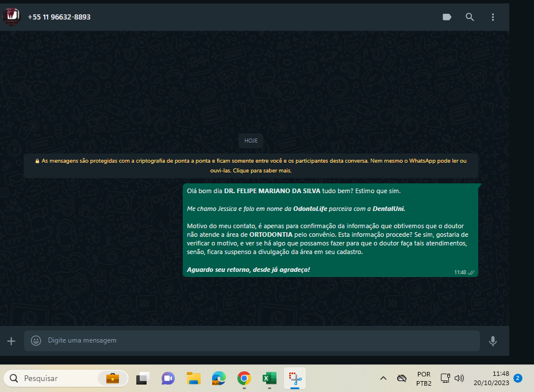Start a voice message with the microphone

pyautogui.click(x=493, y=341)
